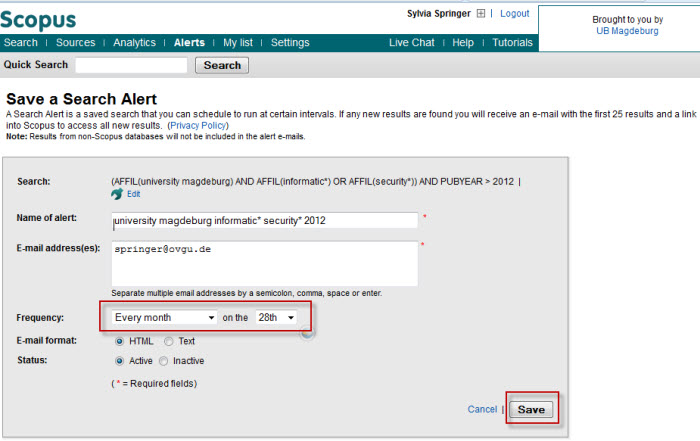
Task: Set the alert status to Active
Action: 121,361
